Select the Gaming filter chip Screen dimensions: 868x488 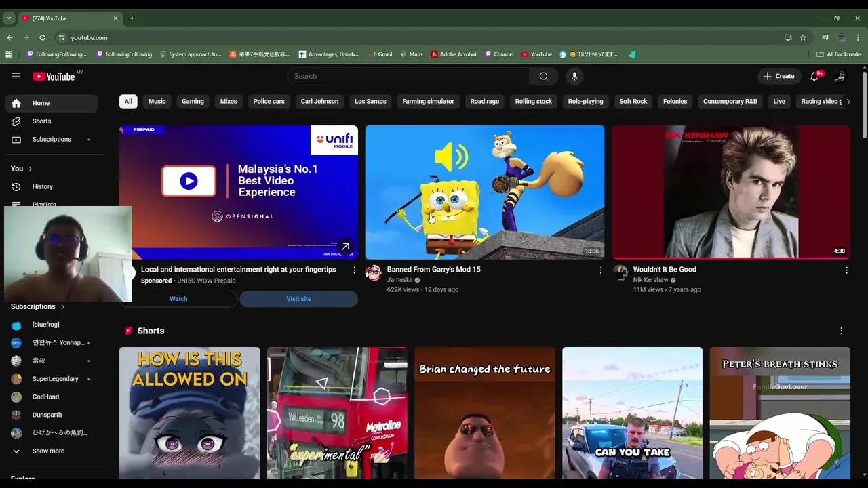193,102
